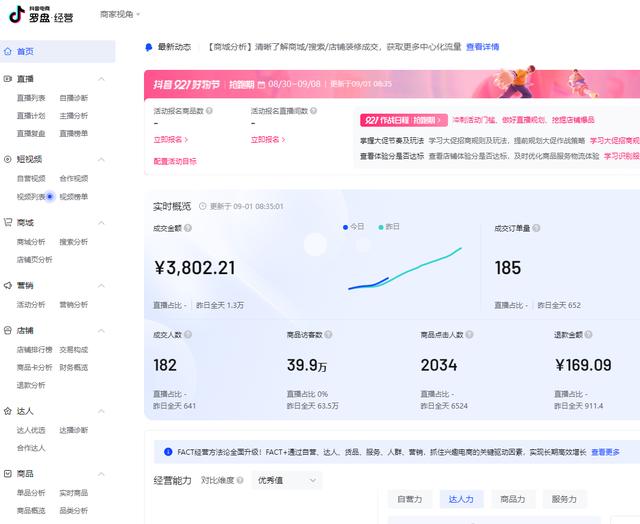Open the 优秀值 comparison dropdown

pos(286,481)
